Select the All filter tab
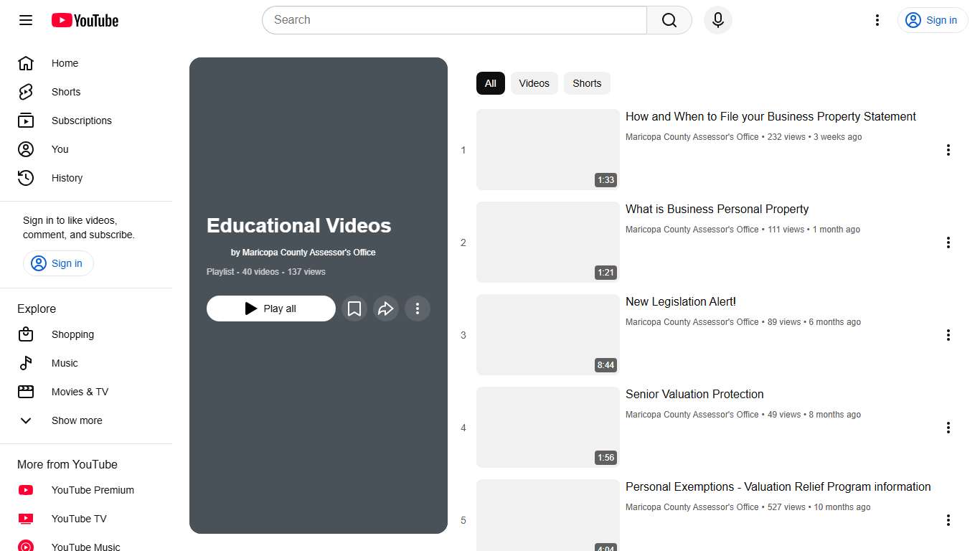 [x=490, y=83]
